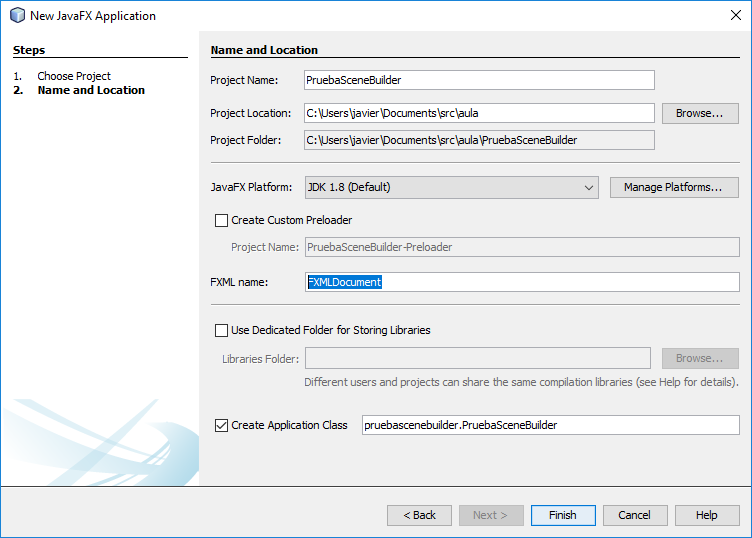Open Help for this wizard
Image resolution: width=752 pixels, height=538 pixels.
tap(706, 515)
